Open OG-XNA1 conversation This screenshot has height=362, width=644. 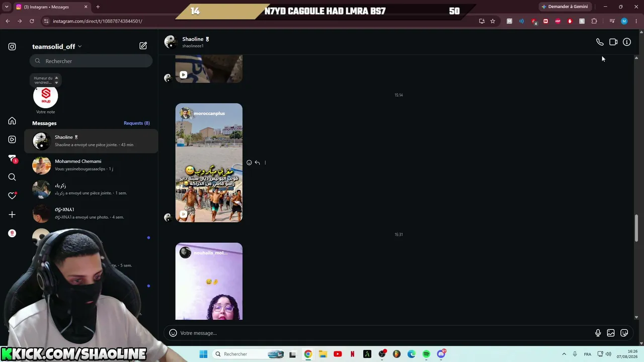click(91, 213)
